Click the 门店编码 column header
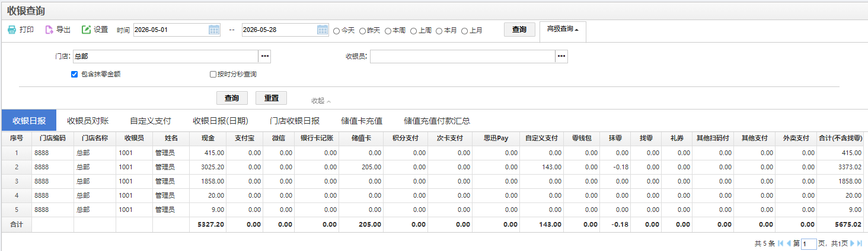Image resolution: width=868 pixels, height=251 pixels. click(x=53, y=138)
